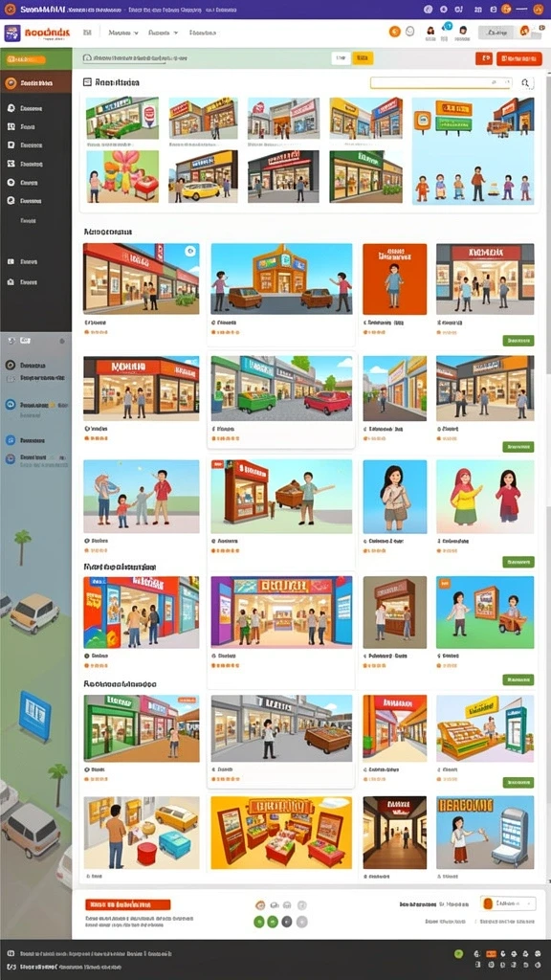
Task: Click the top sidebar icon under the highlighted item
Action: [x=11, y=108]
